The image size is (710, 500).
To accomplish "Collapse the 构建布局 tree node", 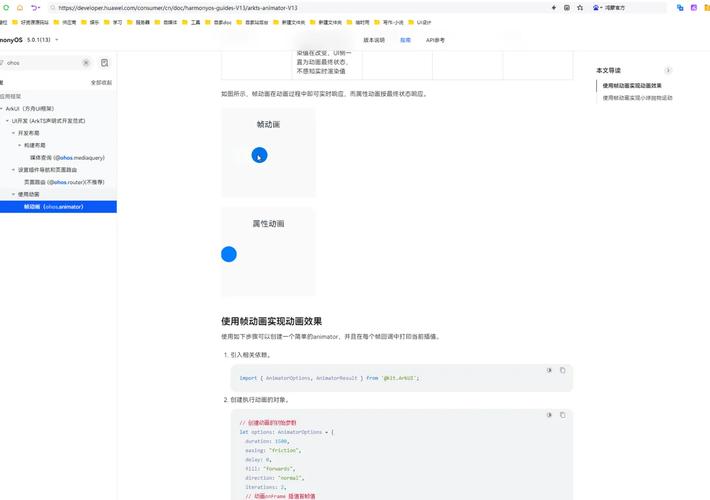I will pyautogui.click(x=19, y=145).
